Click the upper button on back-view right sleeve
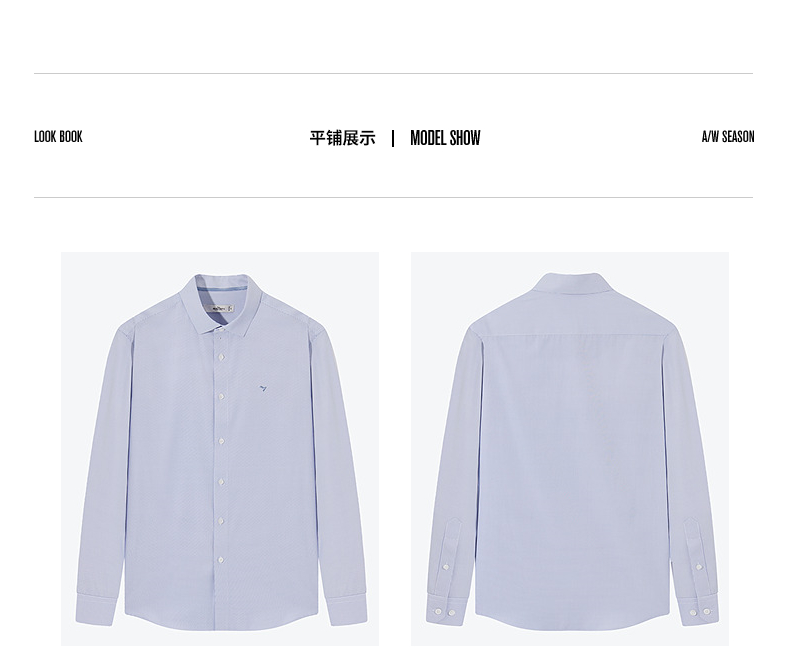790x655 pixels. click(699, 567)
